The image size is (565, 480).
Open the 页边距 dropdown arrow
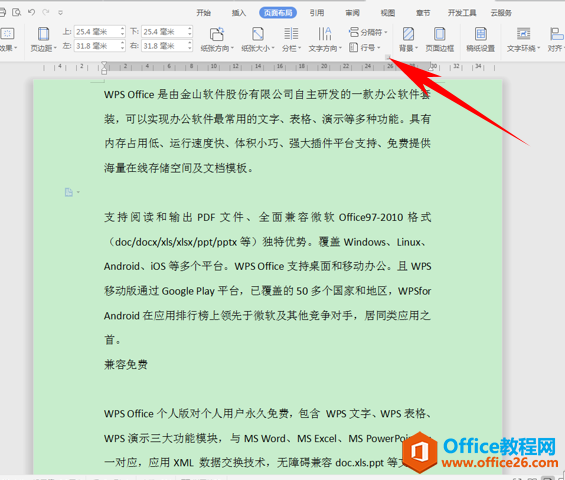click(55, 48)
